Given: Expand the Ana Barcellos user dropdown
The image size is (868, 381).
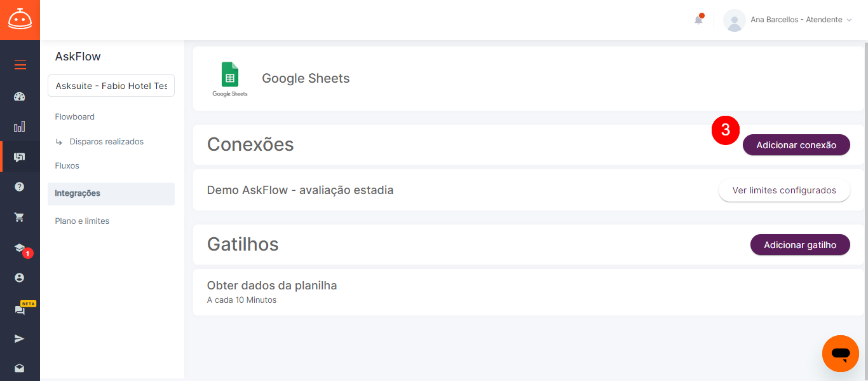Looking at the screenshot, I should (x=788, y=20).
